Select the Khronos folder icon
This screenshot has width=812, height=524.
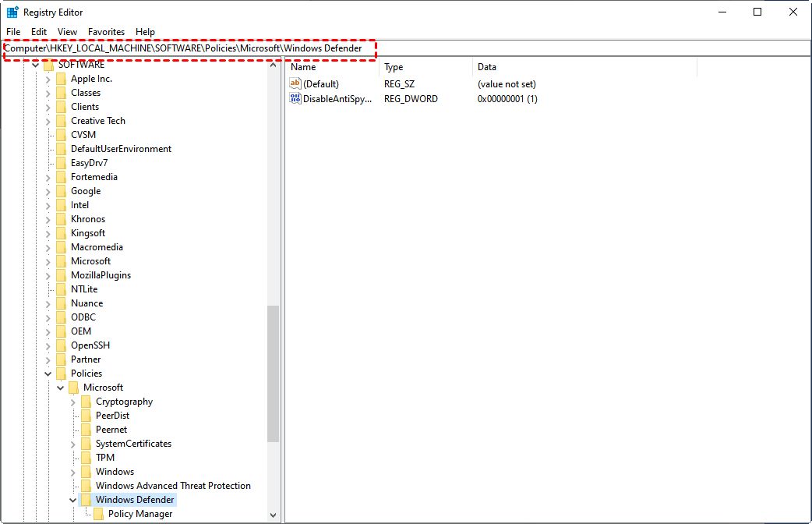point(61,218)
